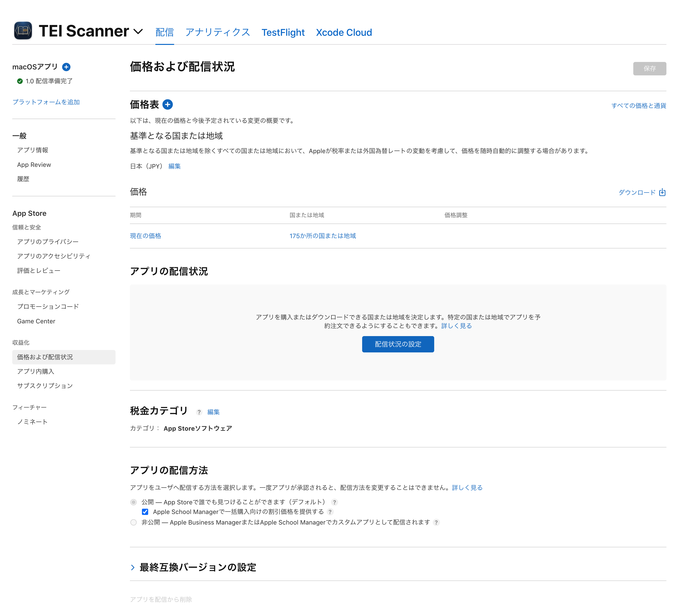Click the 期間 column header
Viewport: 695px width, 616px height.
click(x=136, y=215)
